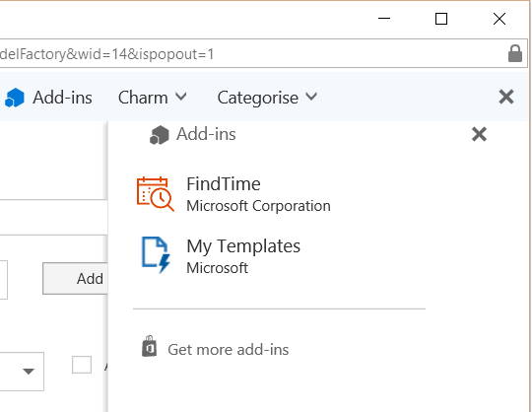Click the Microsoft text under My Templates
Image resolution: width=532 pixels, height=412 pixels.
pos(217,268)
